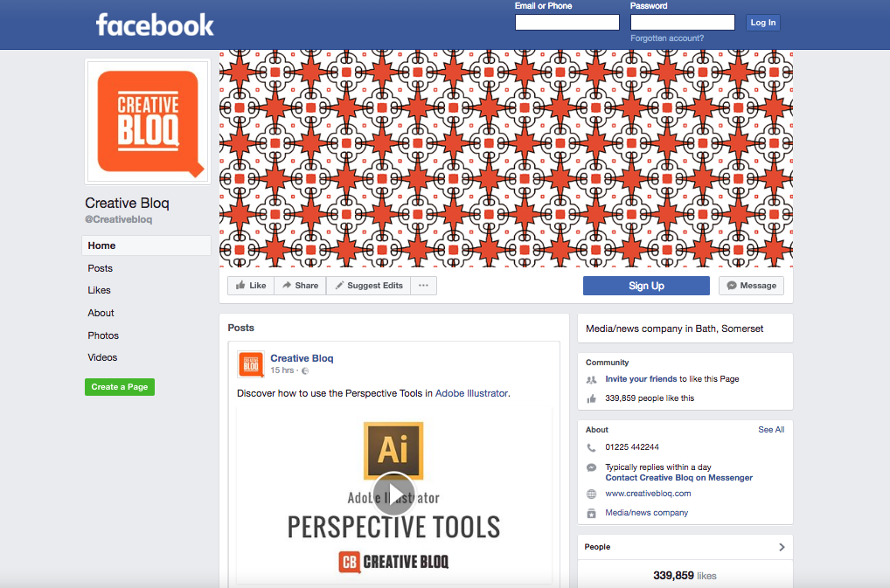Screen dimensions: 890x588
Task: Click the 15 hrs post timestamp
Action: pos(282,370)
